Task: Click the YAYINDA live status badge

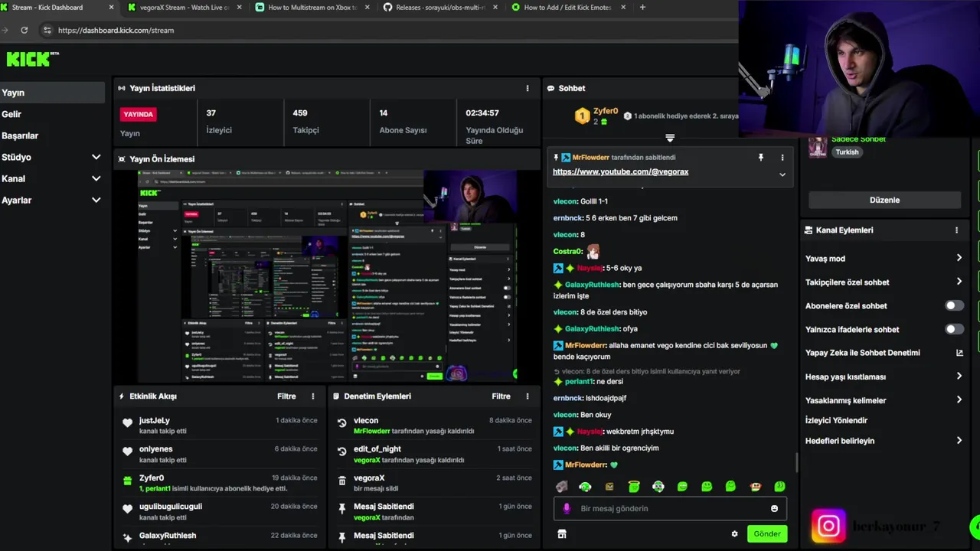Action: [x=138, y=114]
